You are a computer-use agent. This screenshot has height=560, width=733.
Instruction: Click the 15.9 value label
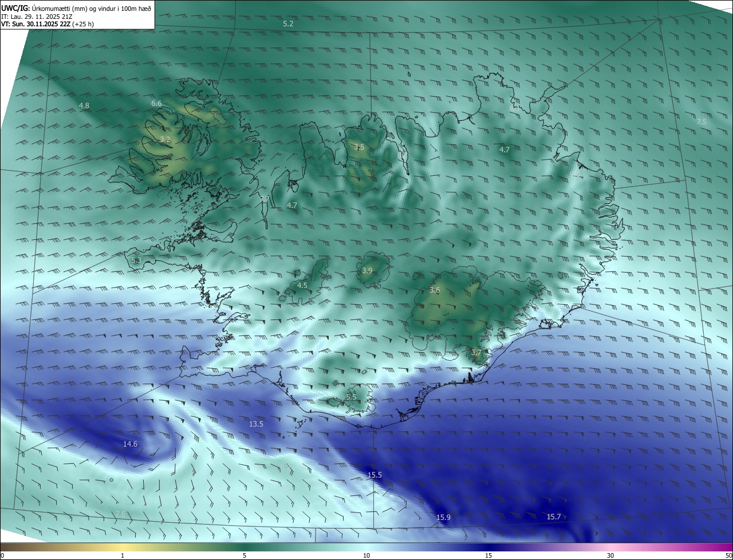[x=443, y=518]
